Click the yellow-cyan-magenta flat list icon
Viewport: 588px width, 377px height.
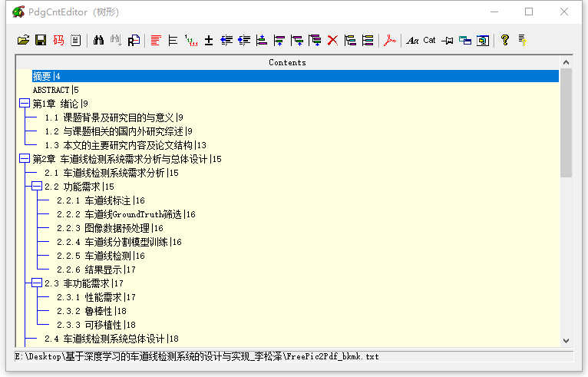click(368, 40)
